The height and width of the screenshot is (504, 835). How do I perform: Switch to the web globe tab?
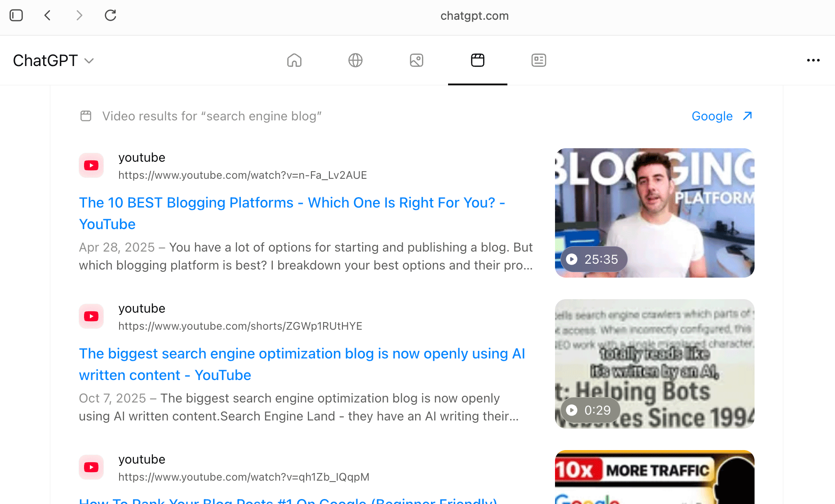click(355, 60)
